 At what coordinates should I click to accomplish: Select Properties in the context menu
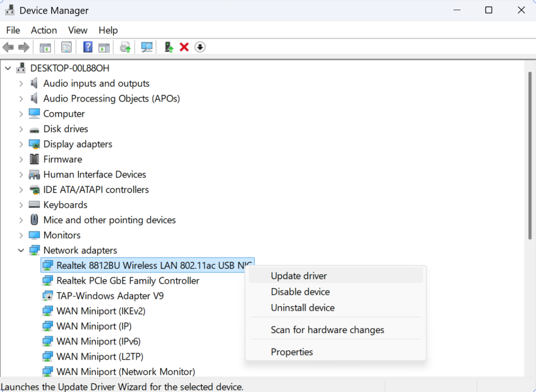coord(292,352)
